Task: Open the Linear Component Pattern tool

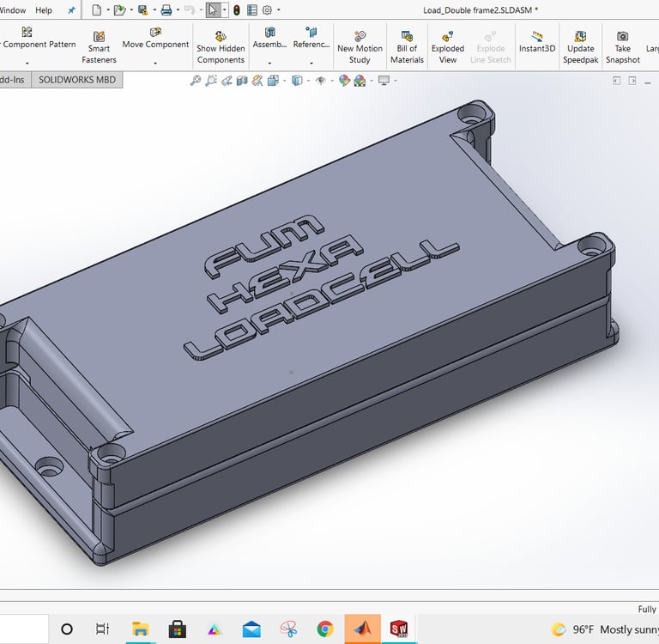Action: pos(27,39)
